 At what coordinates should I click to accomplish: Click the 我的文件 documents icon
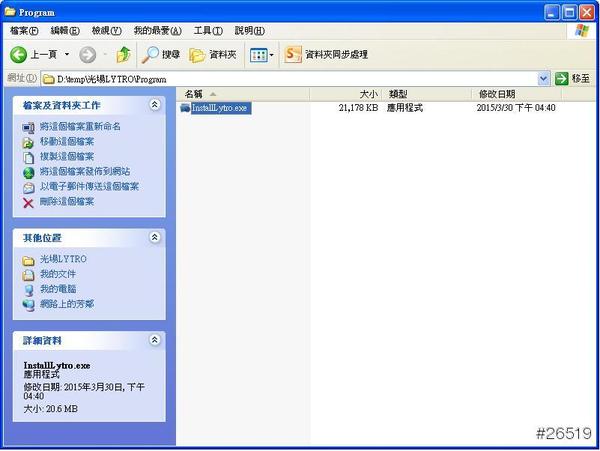point(28,275)
